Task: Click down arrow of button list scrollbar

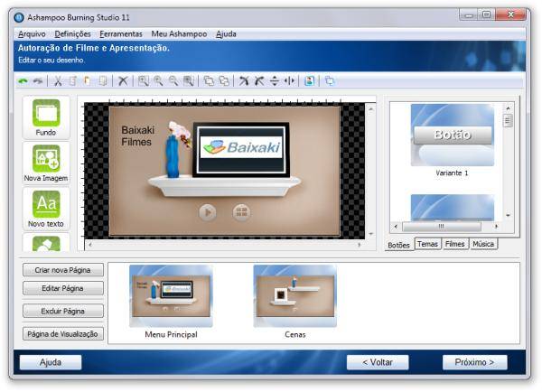Action: click(x=508, y=215)
